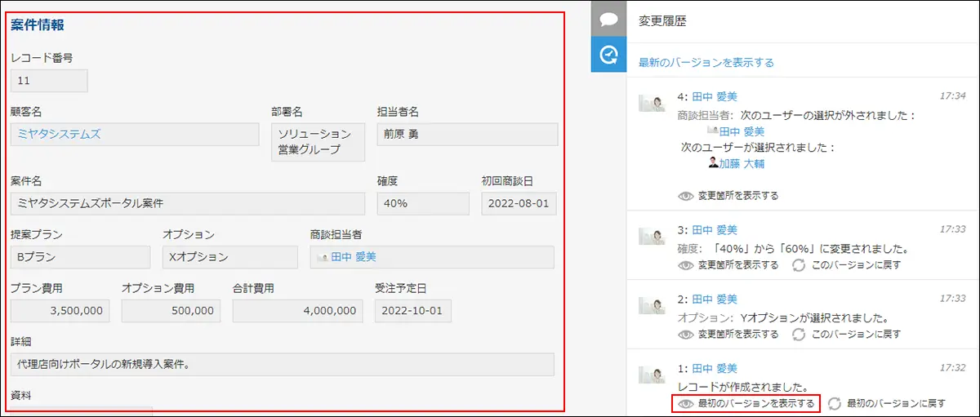Show changes for version 4
The width and height of the screenshot is (980, 417).
(728, 196)
